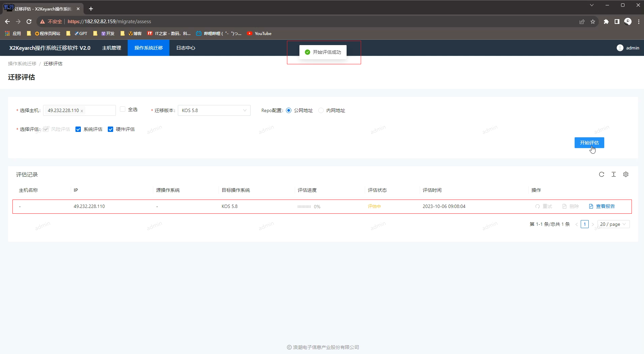Click the admin user avatar
This screenshot has width=644, height=354.
point(620,48)
